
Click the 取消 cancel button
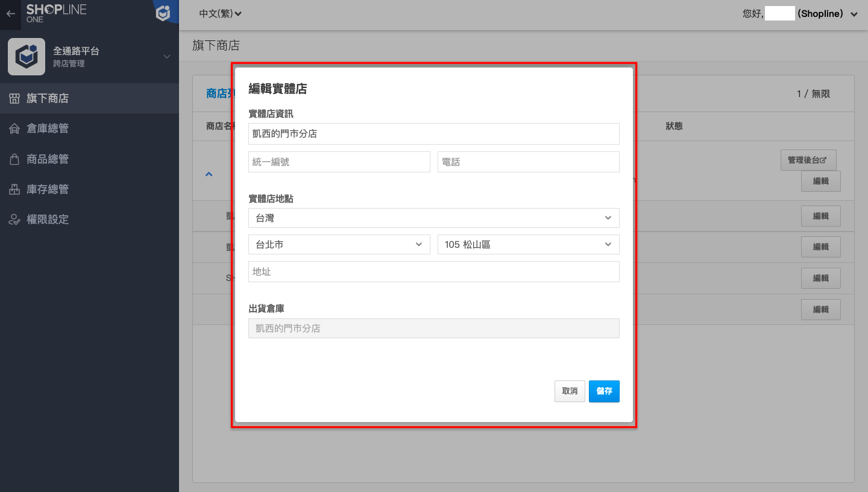pyautogui.click(x=570, y=391)
